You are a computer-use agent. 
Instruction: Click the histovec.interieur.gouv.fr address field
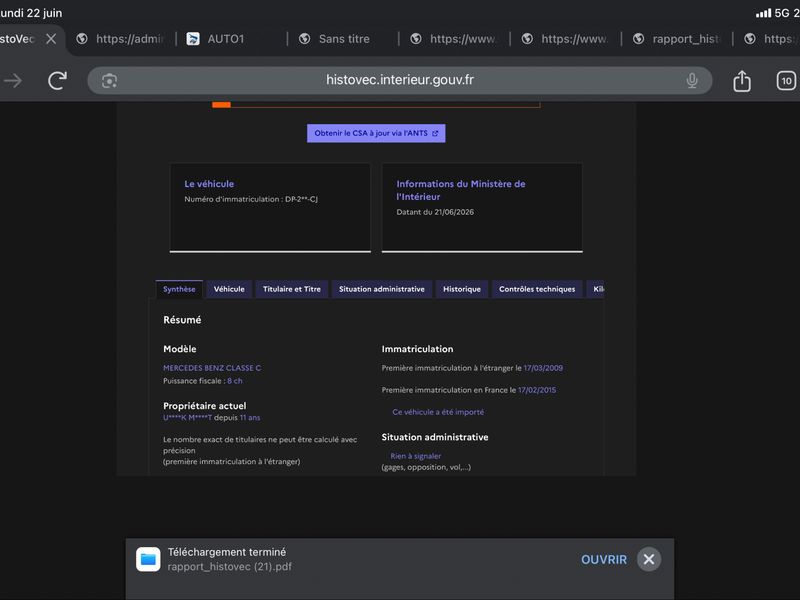tap(399, 80)
